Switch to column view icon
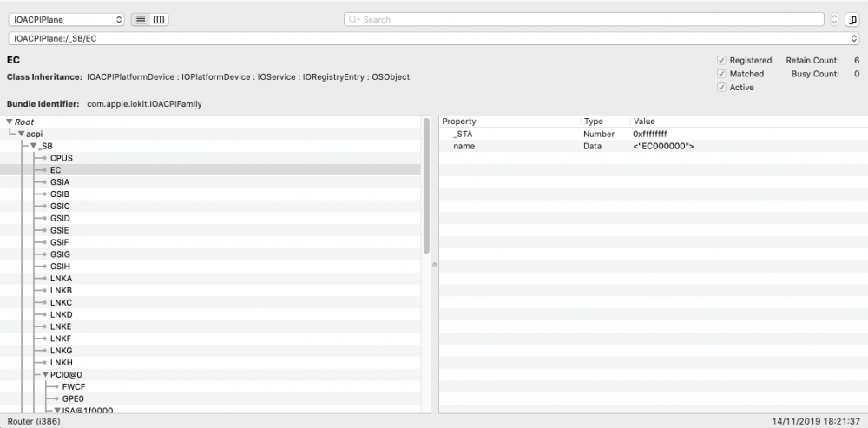Viewport: 868px width, 428px height. pos(159,19)
